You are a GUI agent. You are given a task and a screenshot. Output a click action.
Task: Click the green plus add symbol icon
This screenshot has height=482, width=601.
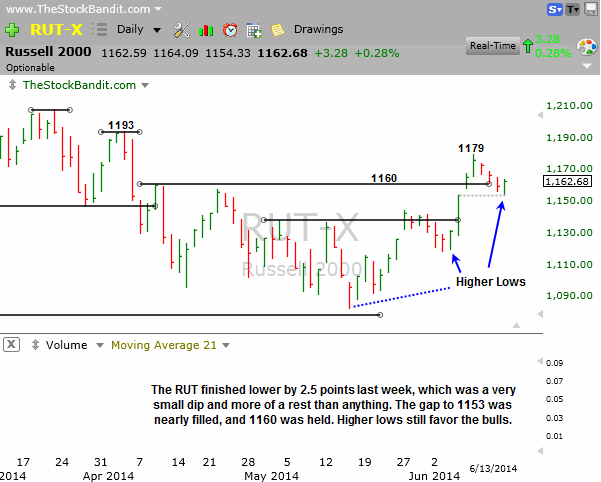[11, 30]
